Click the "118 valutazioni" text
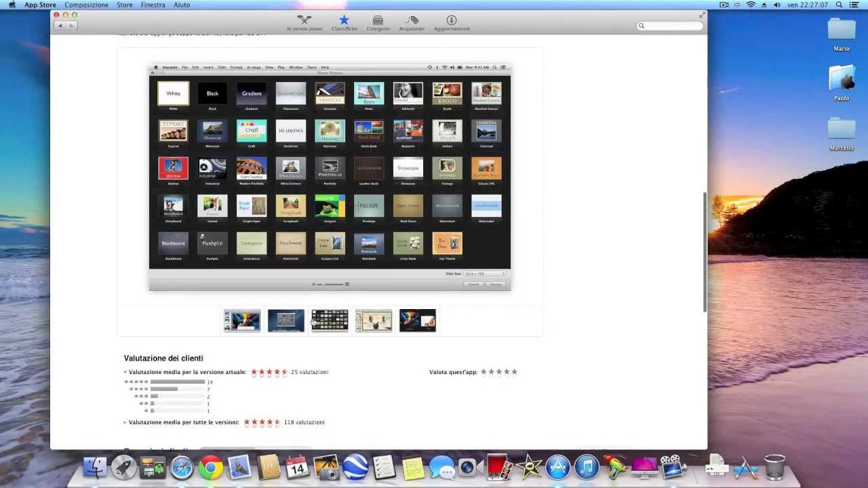This screenshot has width=868, height=488. click(304, 422)
